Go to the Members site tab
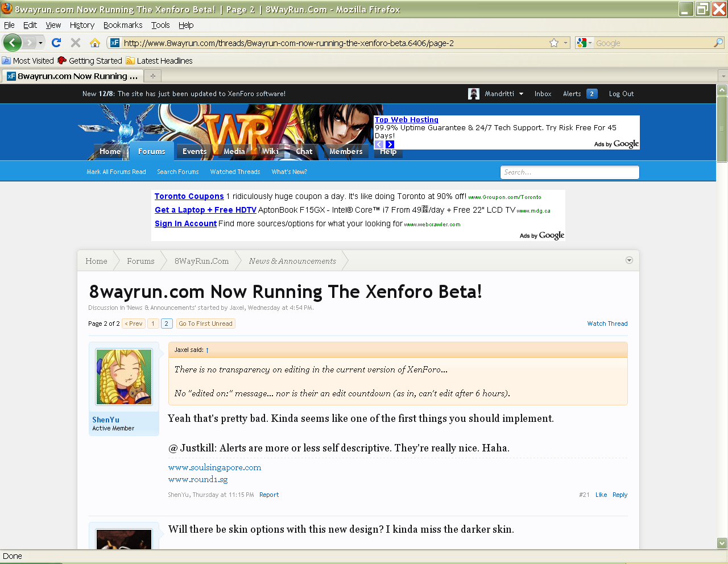The width and height of the screenshot is (728, 564). pyautogui.click(x=346, y=151)
